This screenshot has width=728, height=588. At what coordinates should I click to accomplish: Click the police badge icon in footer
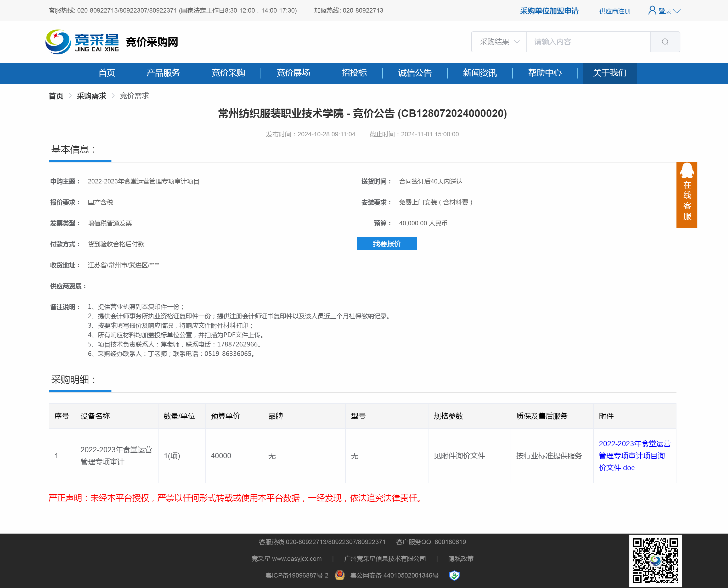pyautogui.click(x=340, y=575)
